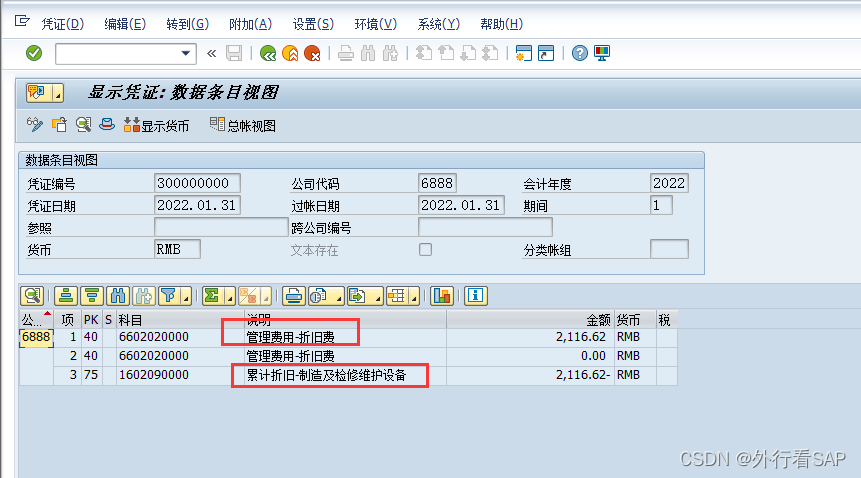This screenshot has width=861, height=478.
Task: Click the 总帐视图 button
Action: [243, 125]
